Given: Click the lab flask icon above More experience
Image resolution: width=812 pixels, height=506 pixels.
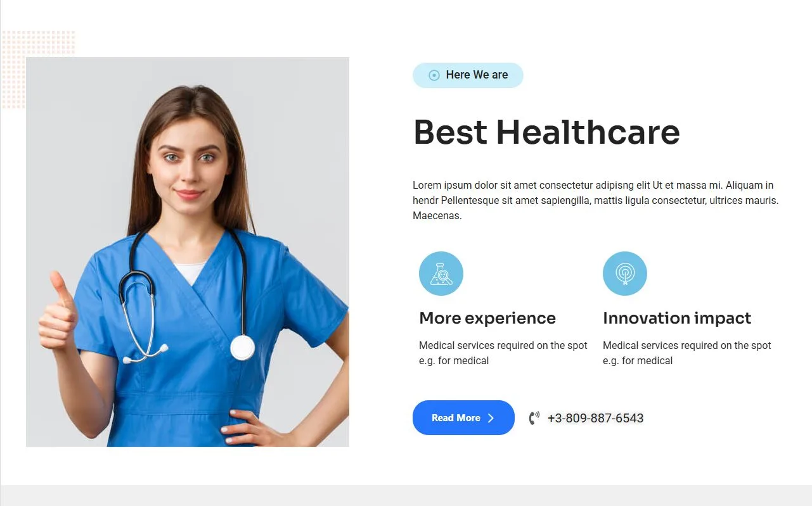Looking at the screenshot, I should coord(441,274).
